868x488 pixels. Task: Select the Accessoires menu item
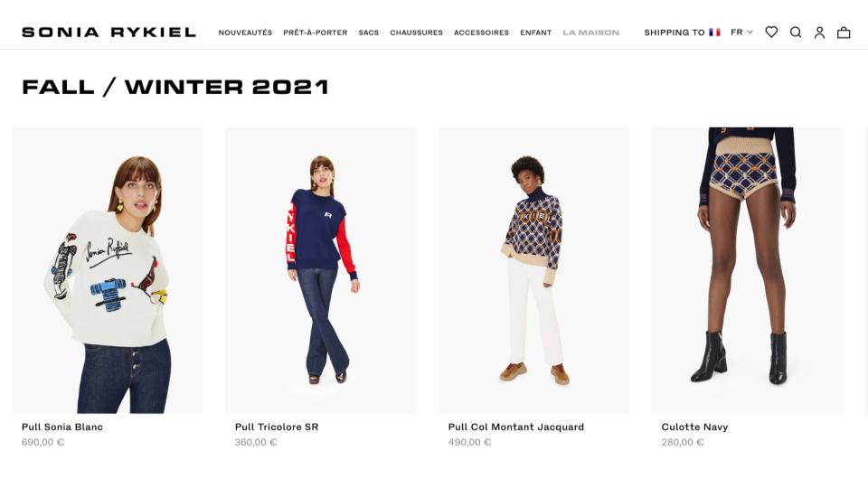tap(481, 33)
